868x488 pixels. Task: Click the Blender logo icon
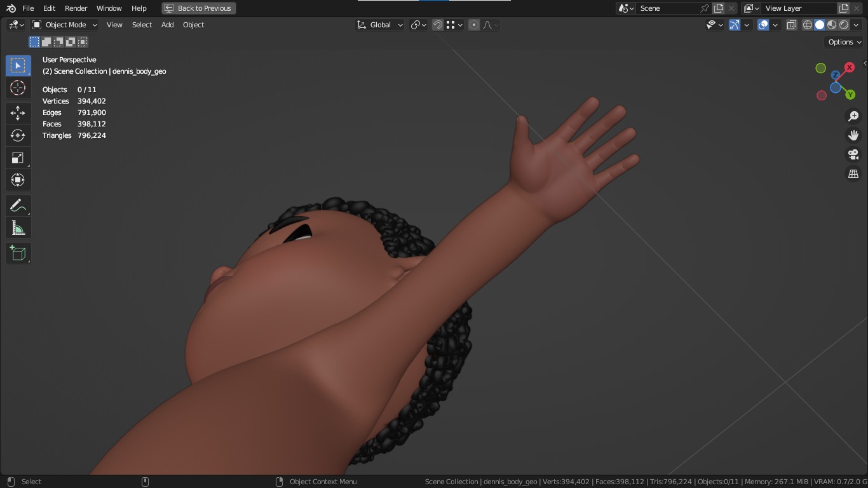coord(11,8)
